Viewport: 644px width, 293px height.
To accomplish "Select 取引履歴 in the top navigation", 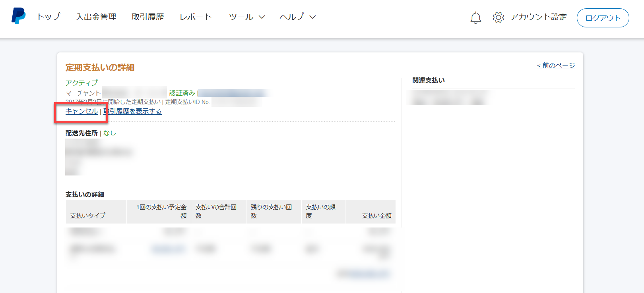I will point(148,17).
